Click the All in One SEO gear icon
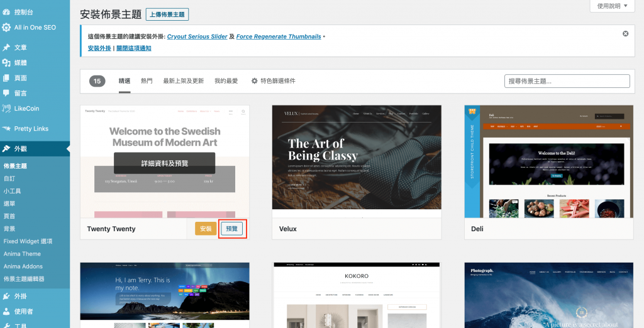Viewport: 644px width, 328px height. click(6, 28)
